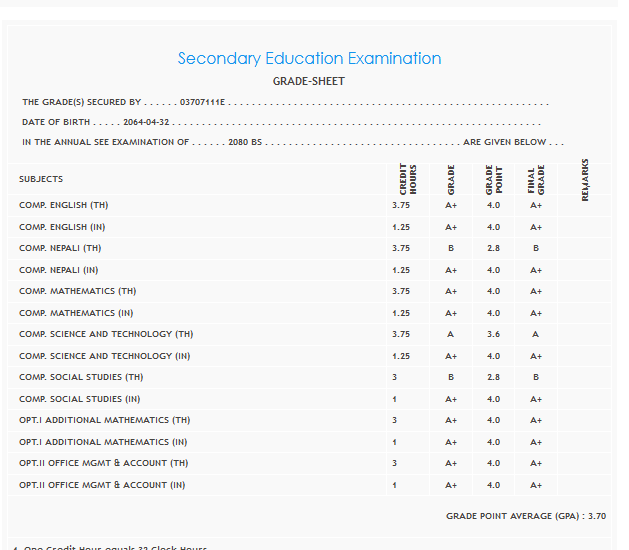629x550 pixels.
Task: Click the Secondary Education Examination heading
Action: pos(309,59)
